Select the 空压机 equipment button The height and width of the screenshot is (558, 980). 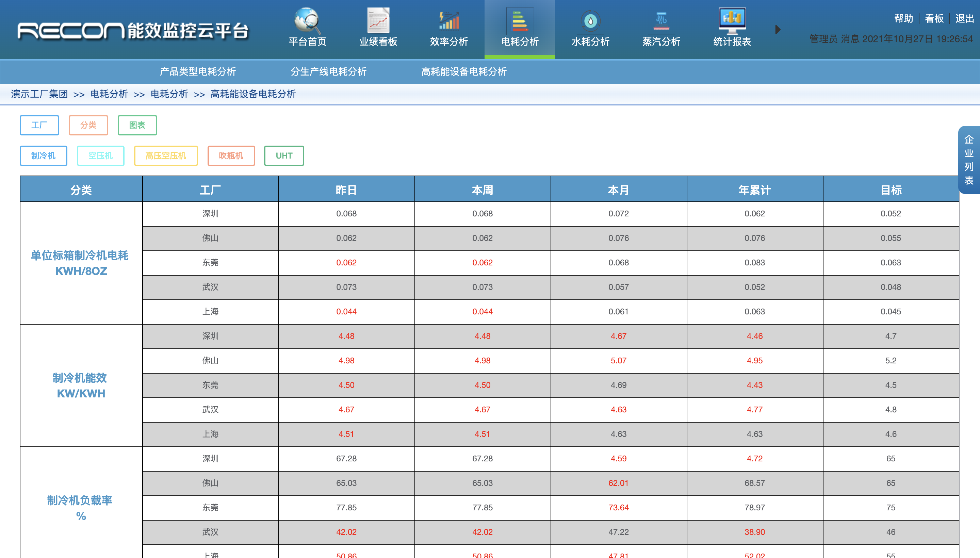click(100, 155)
